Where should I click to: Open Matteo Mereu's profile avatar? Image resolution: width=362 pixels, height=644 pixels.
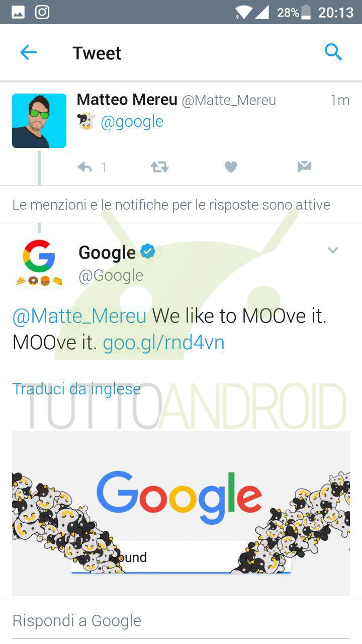(x=39, y=121)
